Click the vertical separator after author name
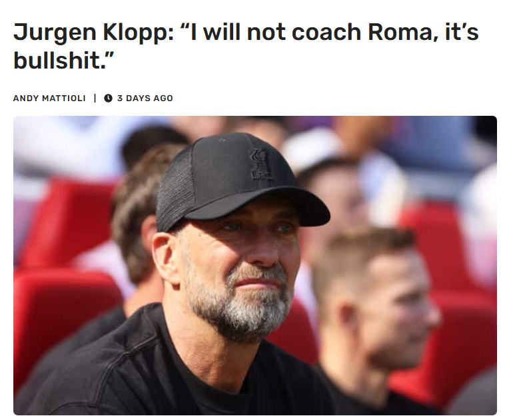Image resolution: width=517 pixels, height=420 pixels. 95,98
